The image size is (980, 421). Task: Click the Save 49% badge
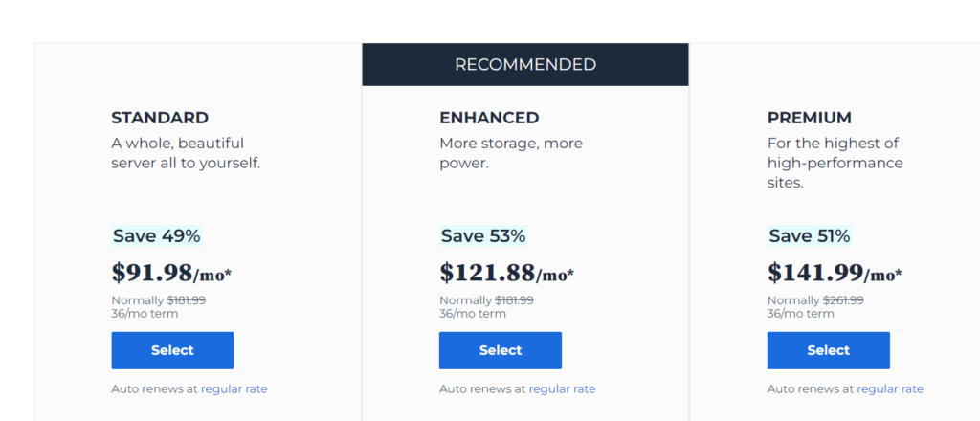157,235
